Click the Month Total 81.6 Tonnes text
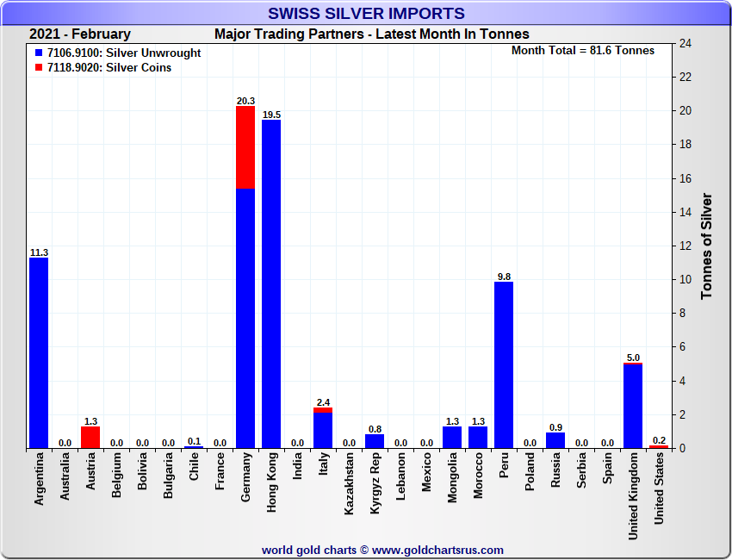The image size is (732, 560). pyautogui.click(x=582, y=51)
